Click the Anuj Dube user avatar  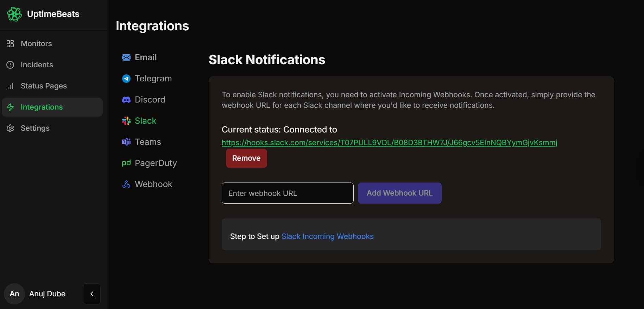pyautogui.click(x=14, y=294)
